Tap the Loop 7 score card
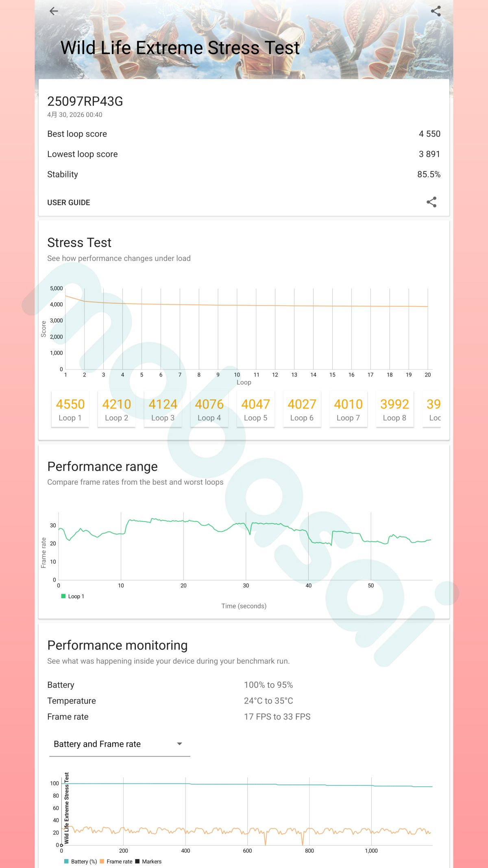 (x=348, y=409)
